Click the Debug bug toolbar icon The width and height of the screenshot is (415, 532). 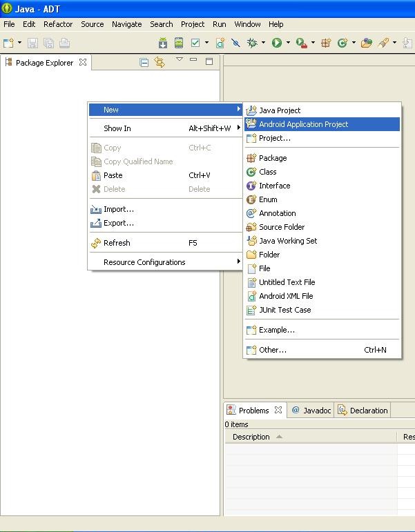click(252, 43)
